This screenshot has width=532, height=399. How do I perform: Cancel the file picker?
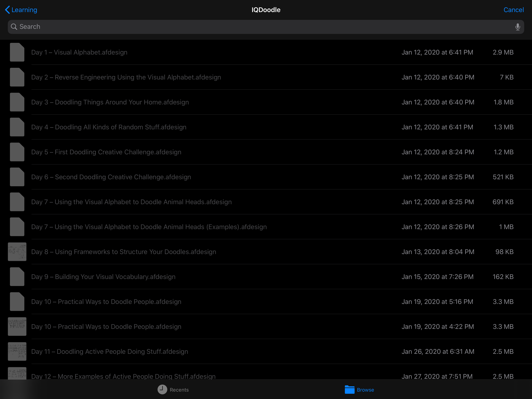click(514, 10)
